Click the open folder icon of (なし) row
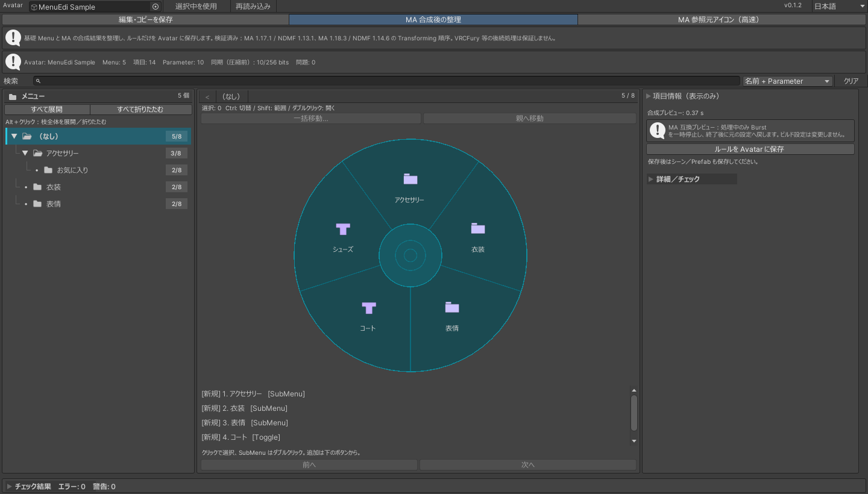This screenshot has height=494, width=868. (x=27, y=136)
